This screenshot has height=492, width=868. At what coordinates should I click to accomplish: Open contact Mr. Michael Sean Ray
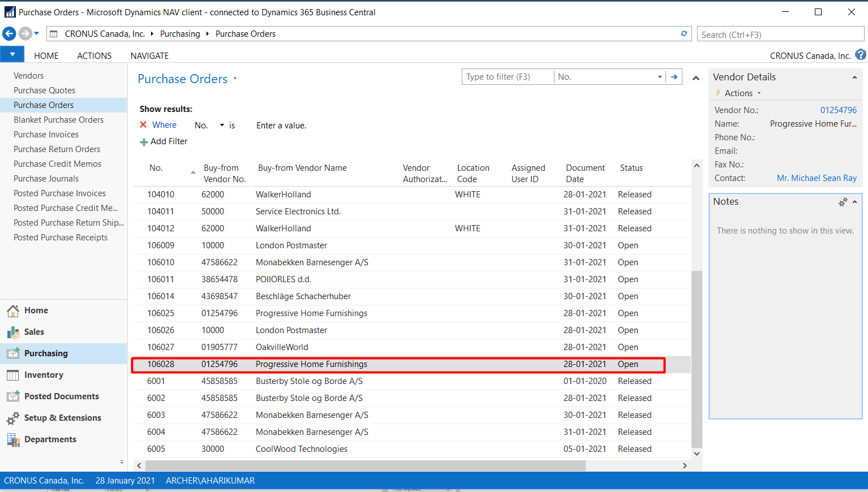click(x=817, y=178)
